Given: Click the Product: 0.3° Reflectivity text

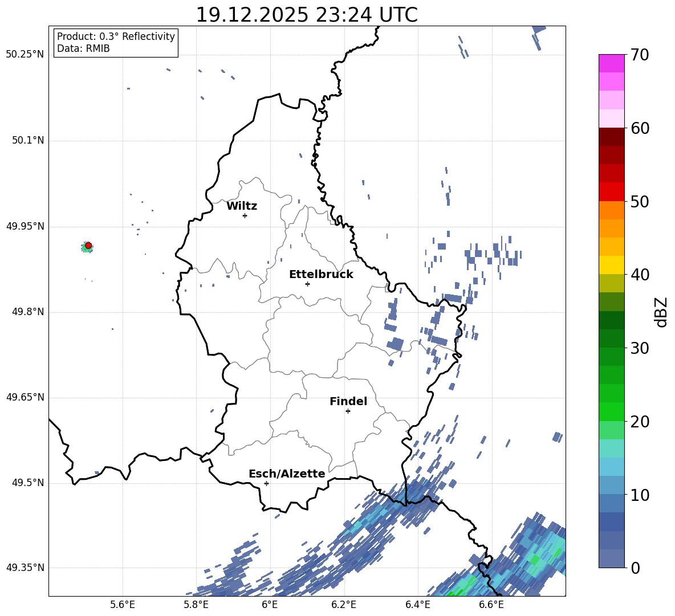Looking at the screenshot, I should (116, 36).
